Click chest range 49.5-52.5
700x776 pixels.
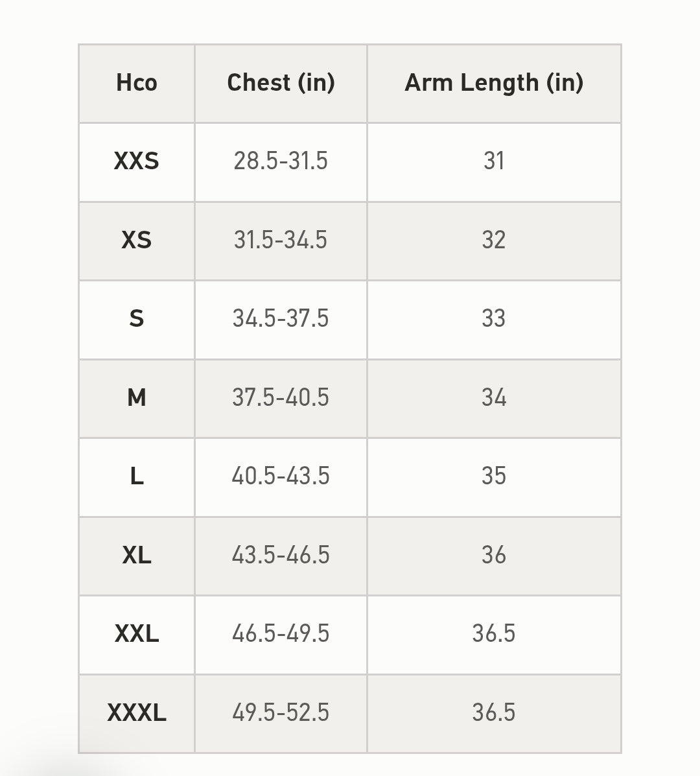click(x=281, y=712)
